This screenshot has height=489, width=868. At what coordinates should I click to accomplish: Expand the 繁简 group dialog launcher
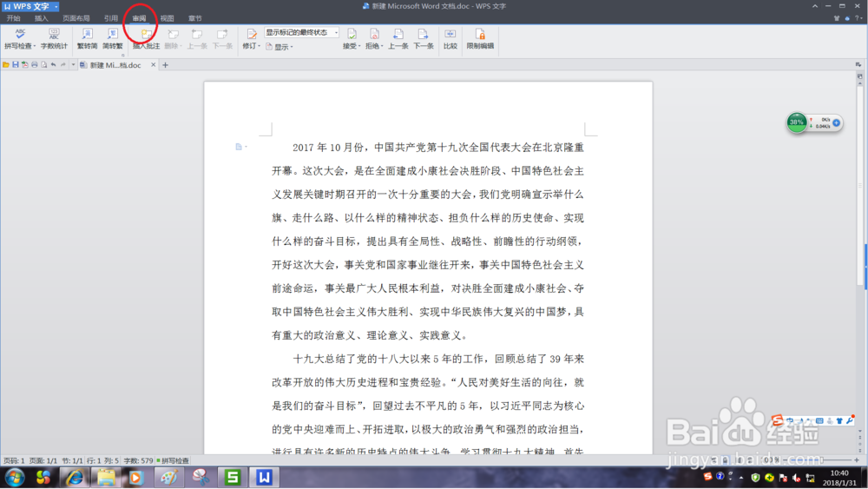tap(123, 55)
